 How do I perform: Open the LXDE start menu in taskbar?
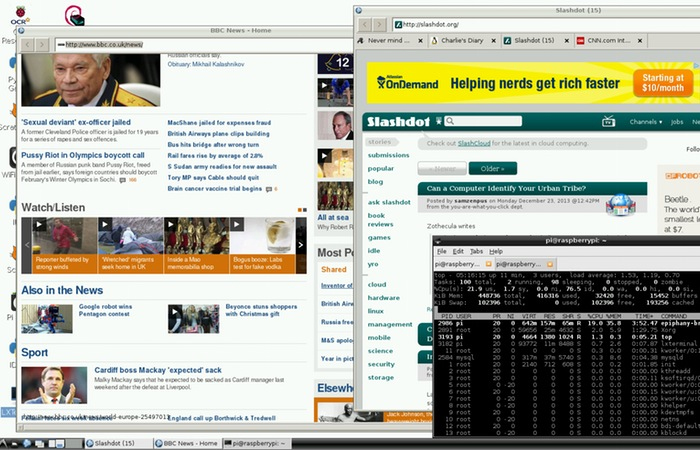coord(6,444)
